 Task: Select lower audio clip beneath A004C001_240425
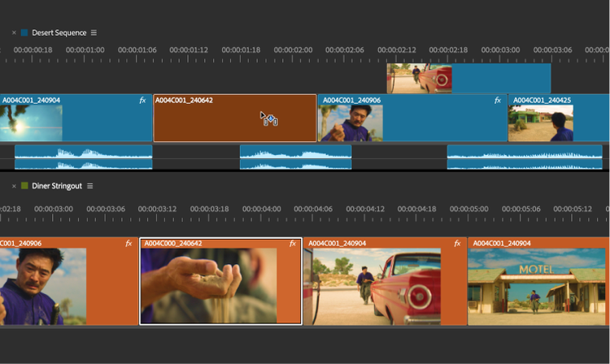click(525, 164)
